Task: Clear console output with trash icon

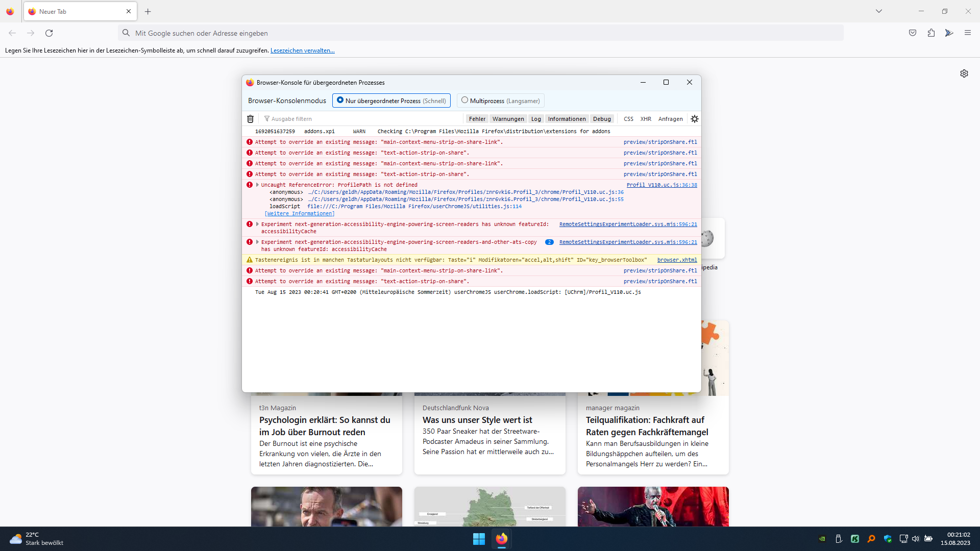Action: click(250, 119)
